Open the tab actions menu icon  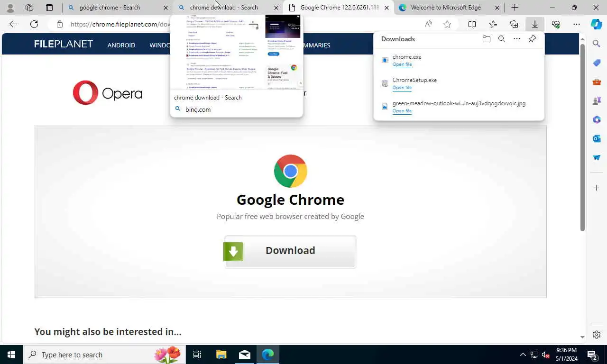(49, 8)
